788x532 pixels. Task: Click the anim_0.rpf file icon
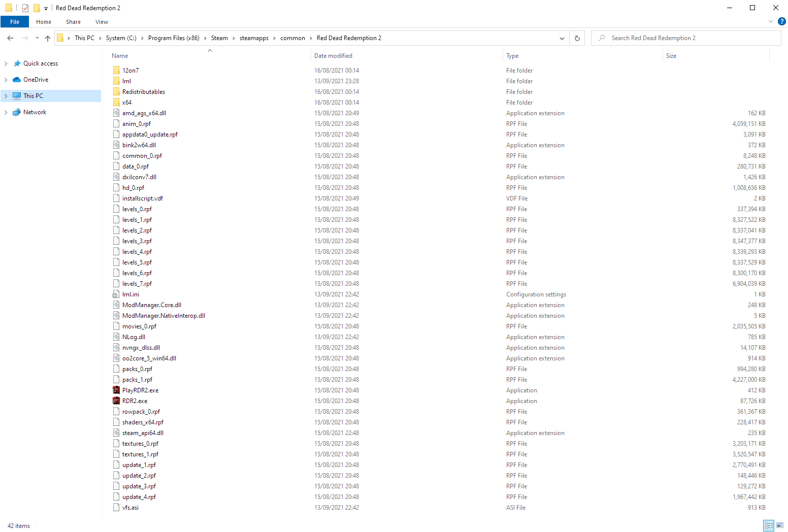tap(116, 124)
